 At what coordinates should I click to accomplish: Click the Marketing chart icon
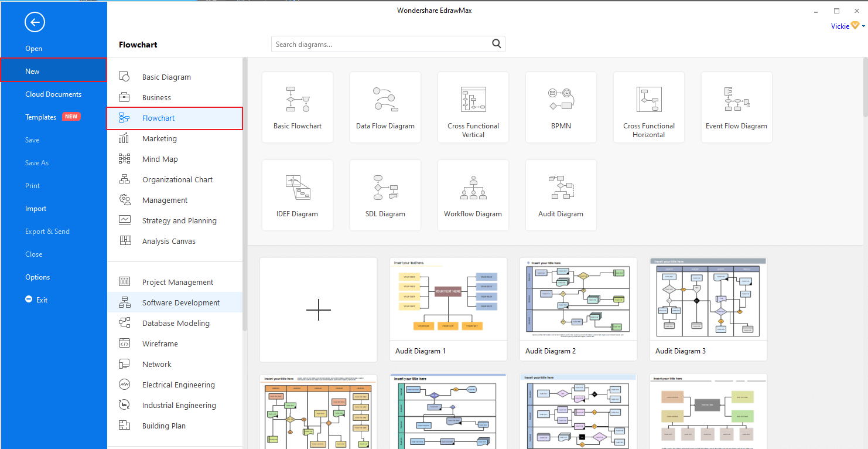124,138
